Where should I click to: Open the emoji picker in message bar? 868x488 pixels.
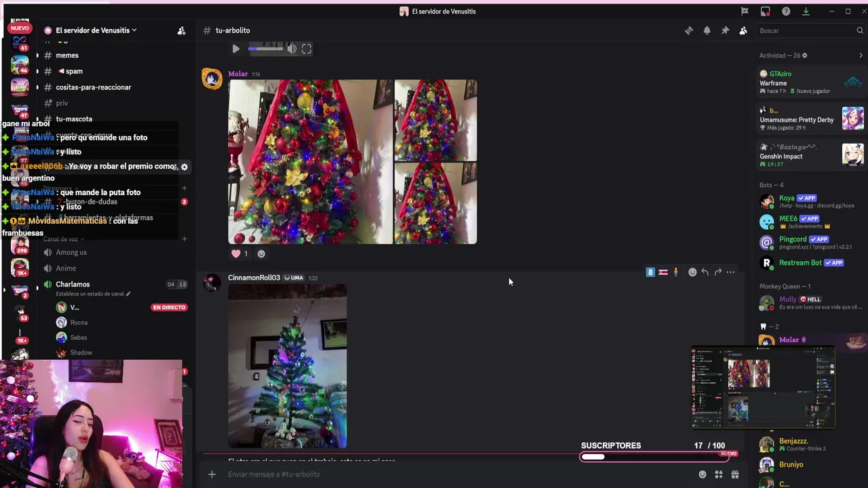(x=703, y=474)
